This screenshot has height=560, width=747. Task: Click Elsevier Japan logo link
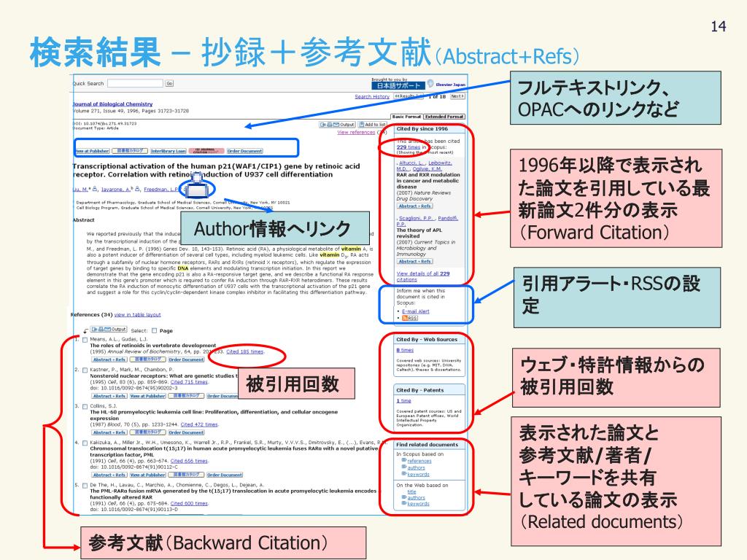click(x=446, y=85)
